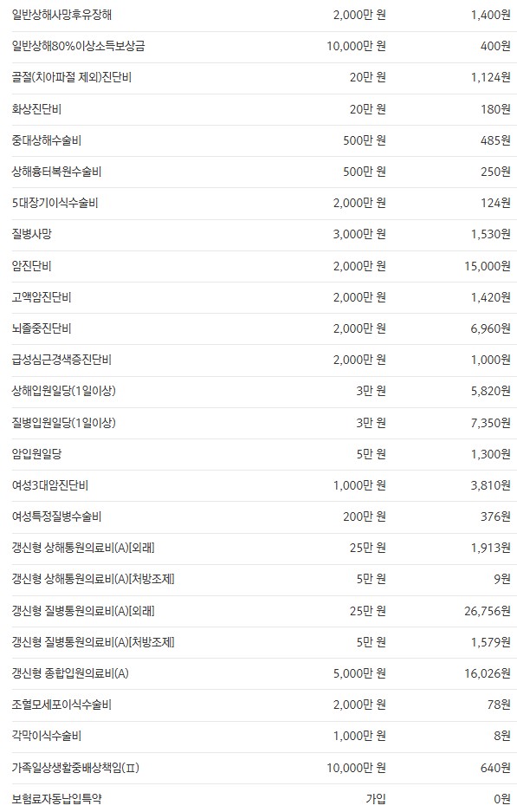
Task: Select 가족일상생활중배상책임(Ⅱ) coverage name
Action: coord(75,768)
